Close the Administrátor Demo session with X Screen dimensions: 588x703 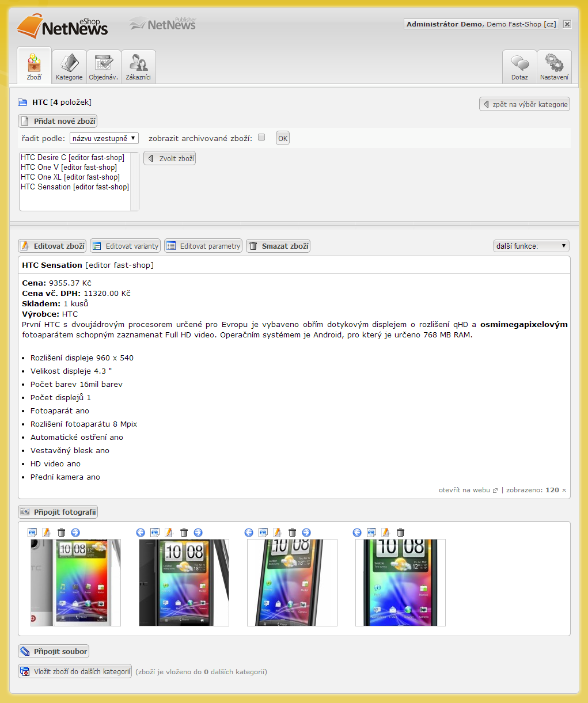[x=567, y=24]
